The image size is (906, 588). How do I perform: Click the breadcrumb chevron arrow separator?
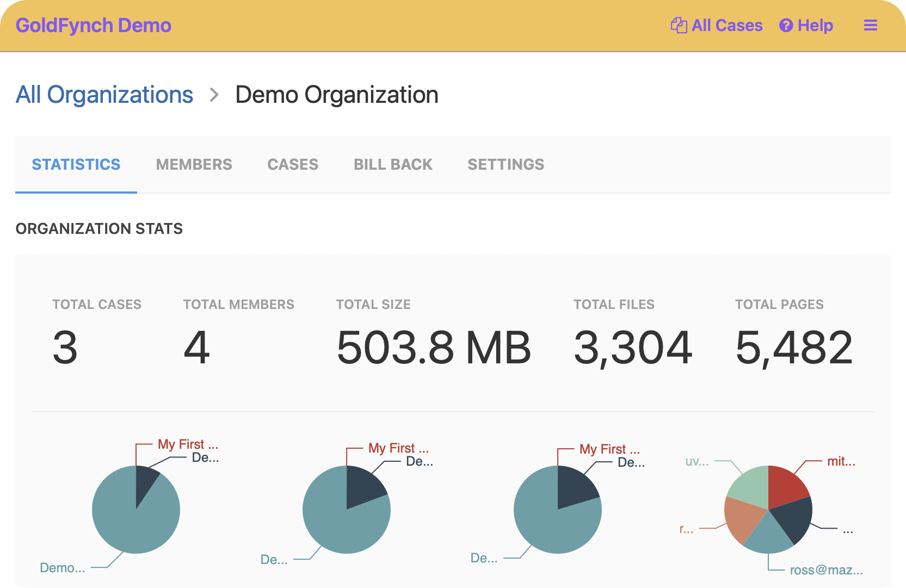(214, 95)
